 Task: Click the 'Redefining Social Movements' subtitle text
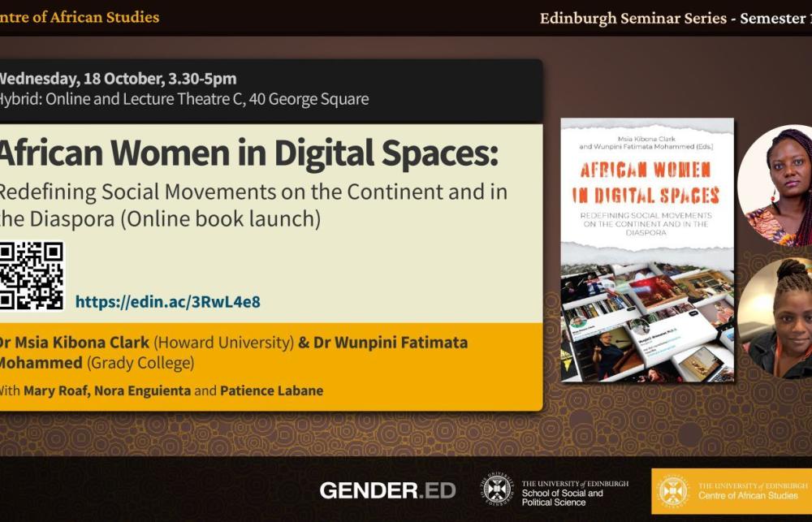coord(252,192)
